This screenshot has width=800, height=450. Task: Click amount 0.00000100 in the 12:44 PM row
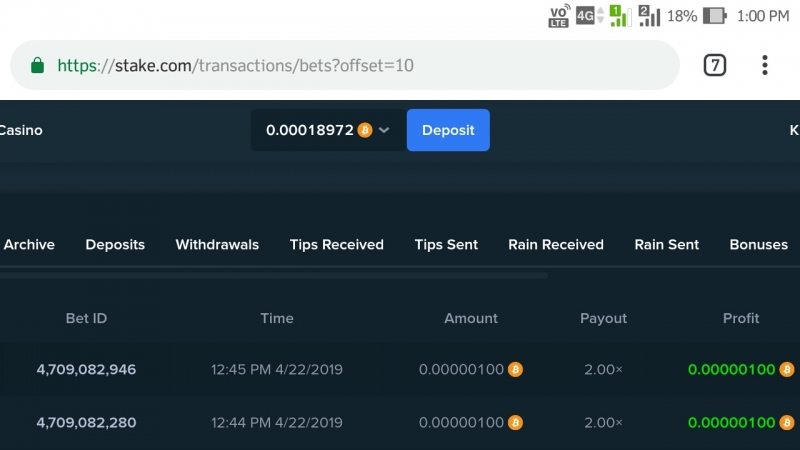click(461, 422)
